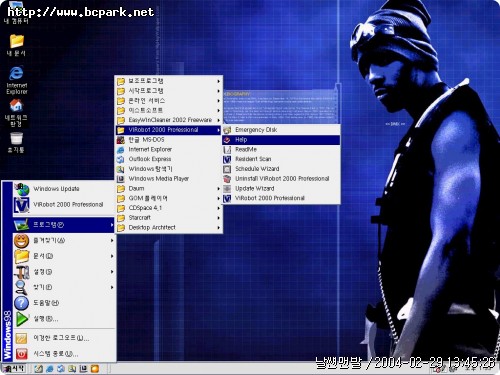The width and height of the screenshot is (500, 375).
Task: Click the 시작 Start button on taskbar
Action: (x=14, y=369)
